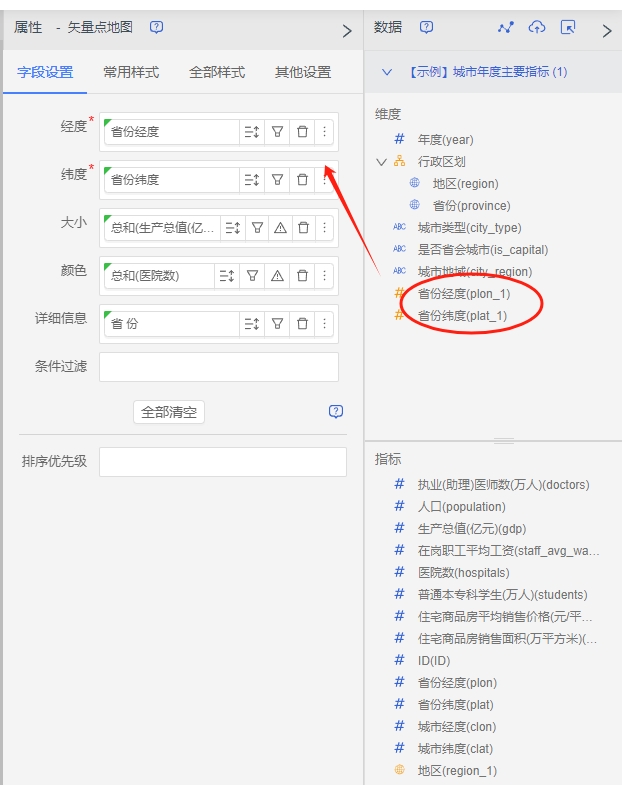622x785 pixels.
Task: Click the sort icon on the 省份经度 field
Action: (251, 132)
